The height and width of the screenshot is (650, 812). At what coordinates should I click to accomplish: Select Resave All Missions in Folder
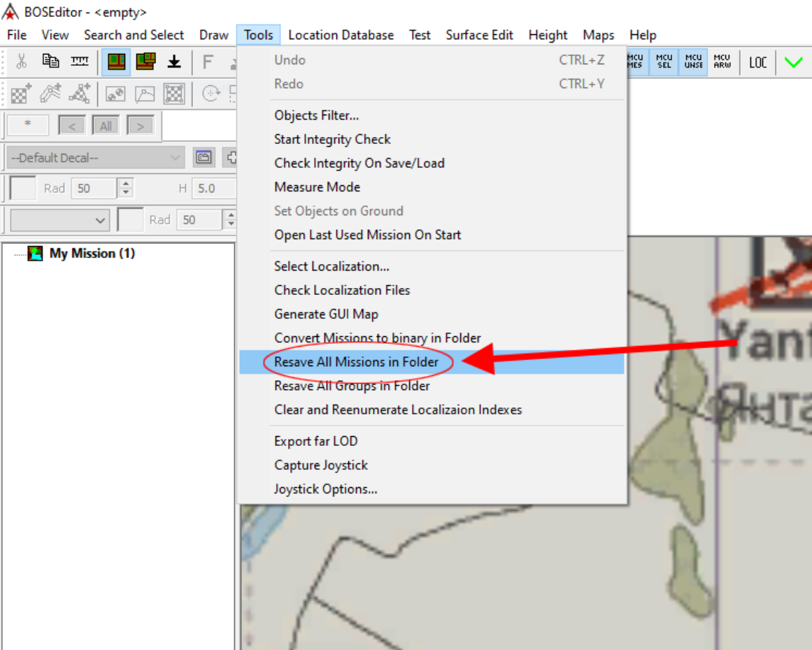click(356, 362)
